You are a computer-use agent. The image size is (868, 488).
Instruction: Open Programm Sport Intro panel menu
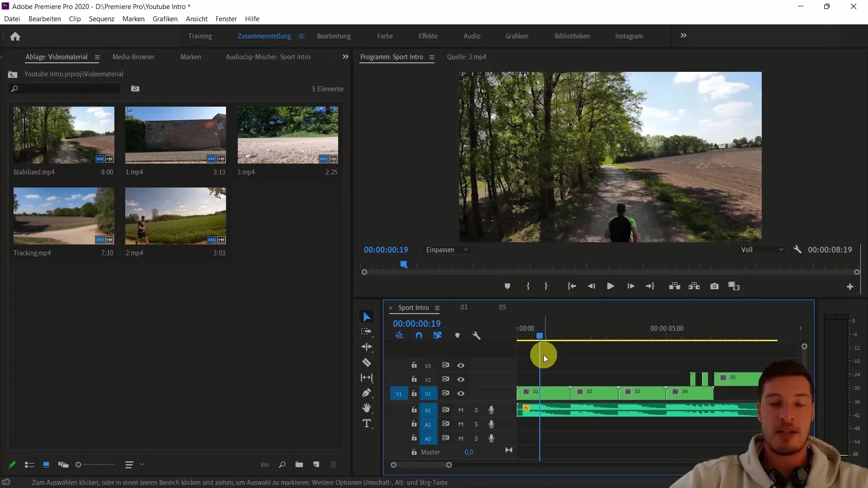coord(432,57)
